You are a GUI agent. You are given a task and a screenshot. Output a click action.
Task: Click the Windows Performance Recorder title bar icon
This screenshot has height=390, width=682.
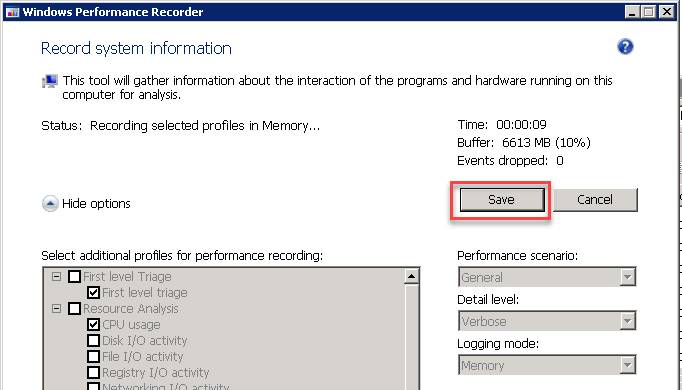point(12,12)
